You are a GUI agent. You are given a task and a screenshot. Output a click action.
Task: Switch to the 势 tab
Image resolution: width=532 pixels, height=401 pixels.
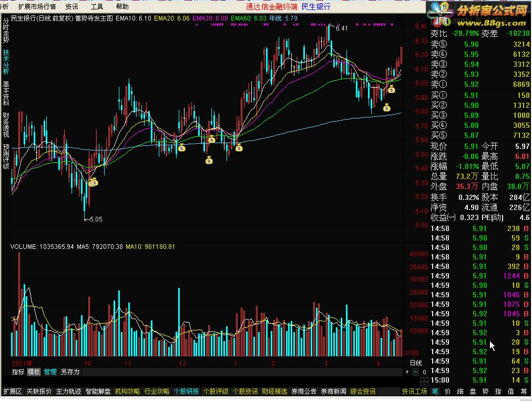(x=485, y=392)
